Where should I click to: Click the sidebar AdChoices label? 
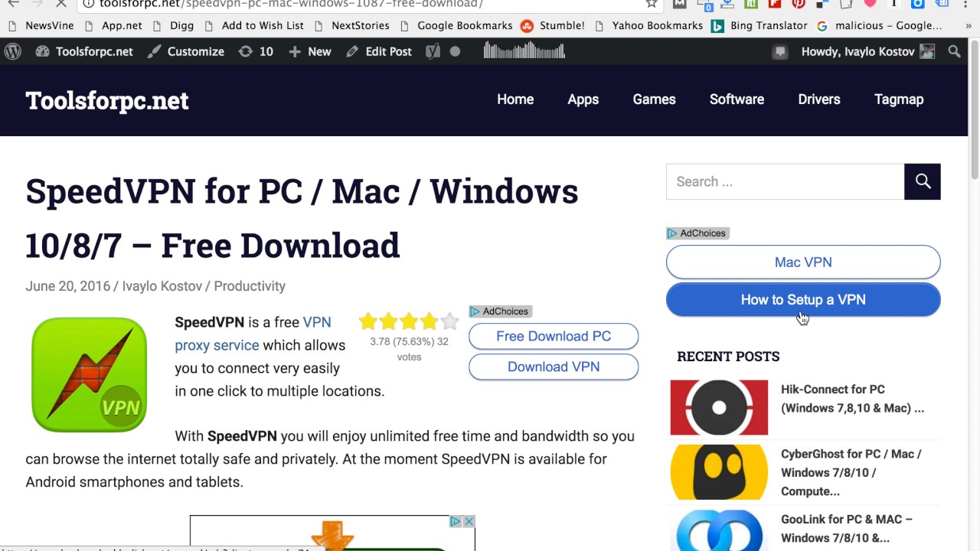[x=697, y=233]
